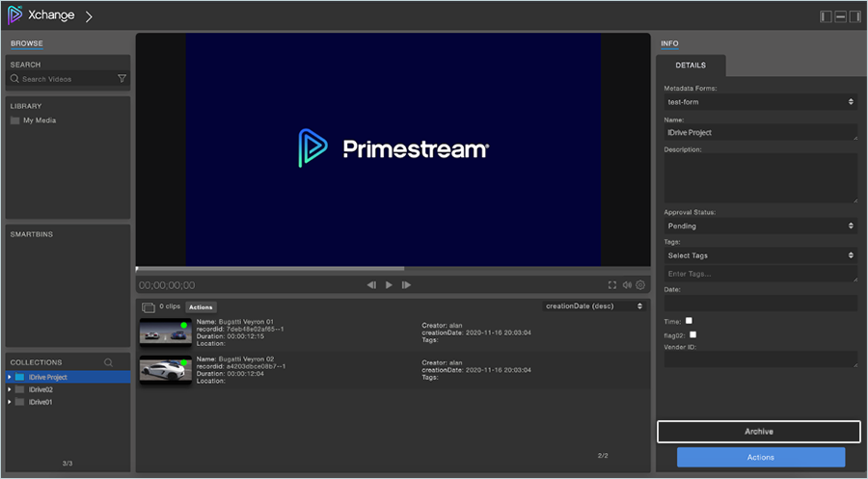868x479 pixels.
Task: Expand the IDrive01 collection arrow
Action: pyautogui.click(x=10, y=402)
